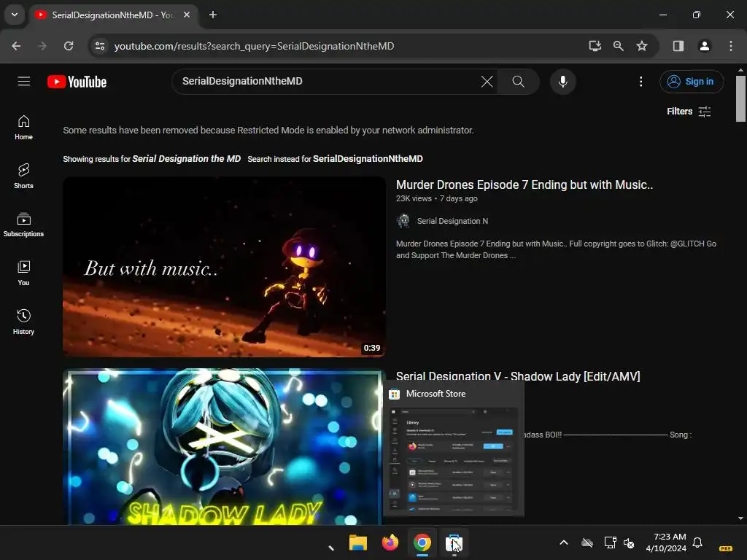This screenshot has width=747, height=560.
Task: Play But with music thumbnail video
Action: point(224,267)
